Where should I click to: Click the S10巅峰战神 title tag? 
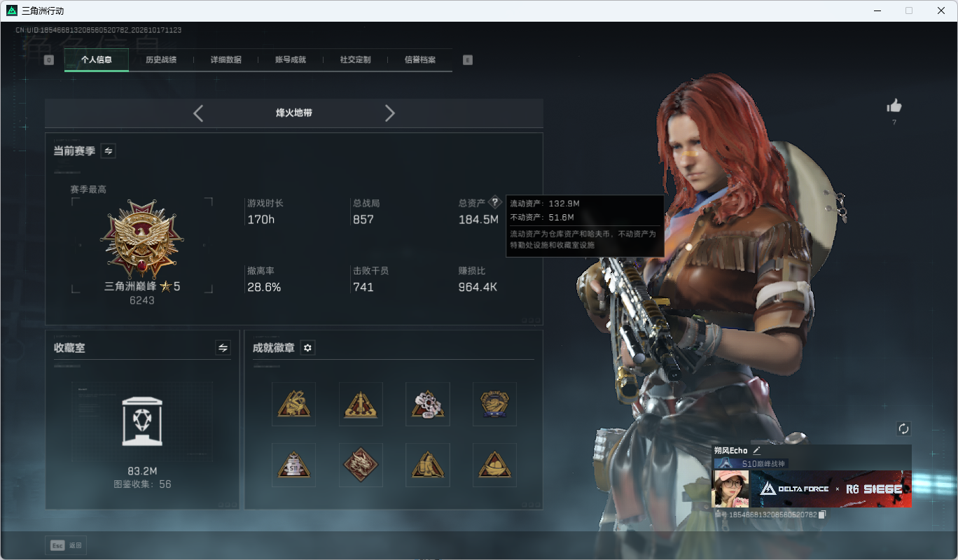[751, 463]
